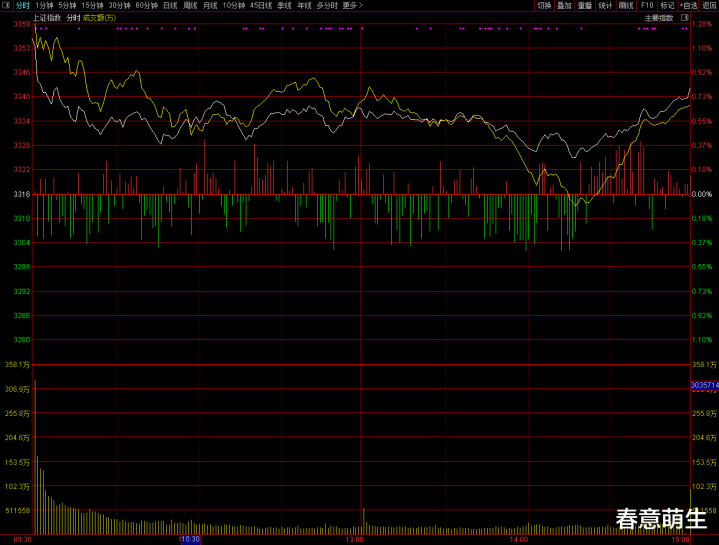Image resolution: width=719 pixels, height=545 pixels.
Task: Click the 3316 baseline price label
Action: tap(22, 194)
